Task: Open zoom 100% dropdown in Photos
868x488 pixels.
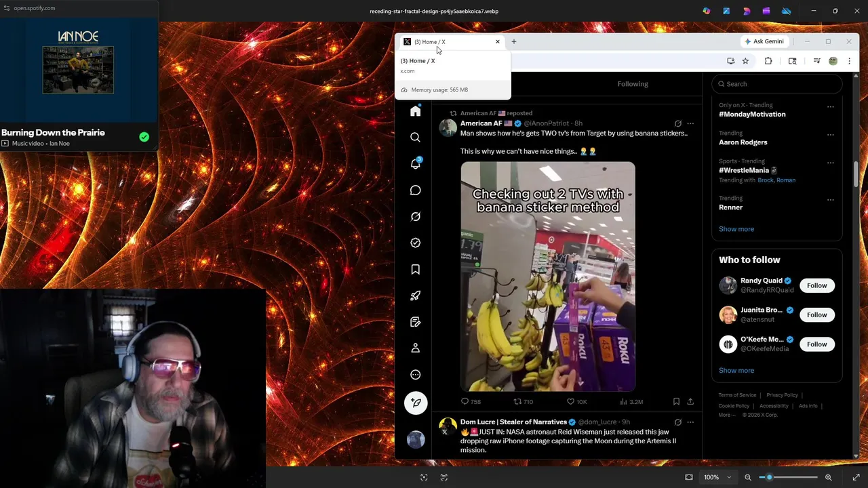Action: 717,477
